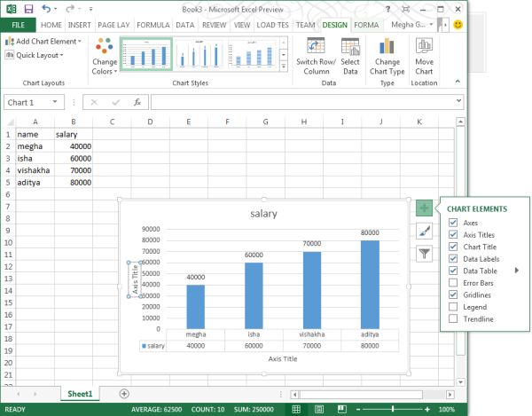Select the second chart style thumbnail
This screenshot has width=532, height=416.
(x=199, y=54)
